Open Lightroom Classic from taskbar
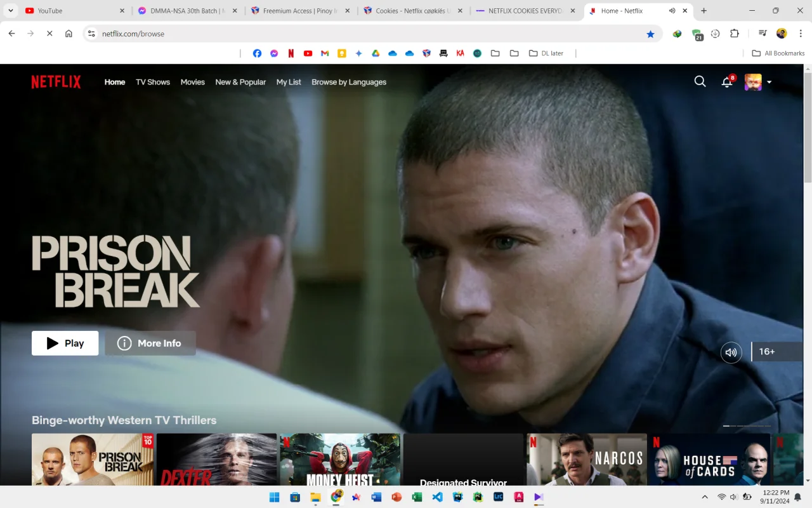 (498, 497)
